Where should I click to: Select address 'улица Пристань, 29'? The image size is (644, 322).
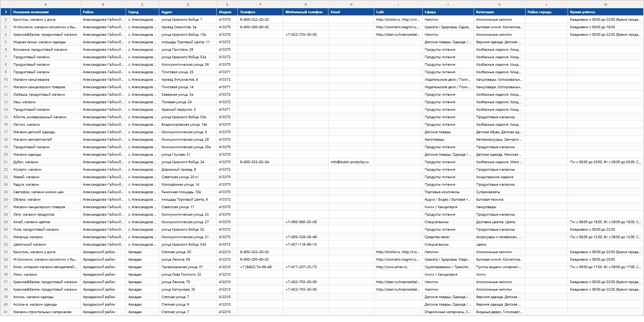pyautogui.click(x=188, y=50)
